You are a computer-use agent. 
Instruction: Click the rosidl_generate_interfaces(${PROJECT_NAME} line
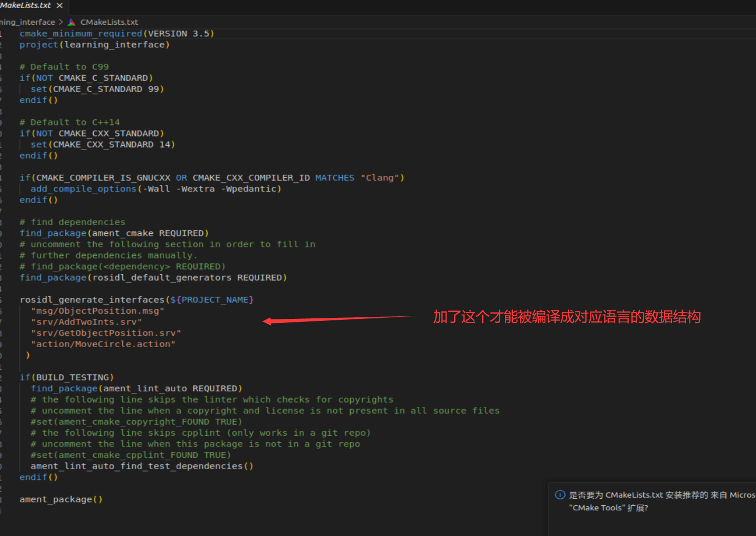point(136,300)
